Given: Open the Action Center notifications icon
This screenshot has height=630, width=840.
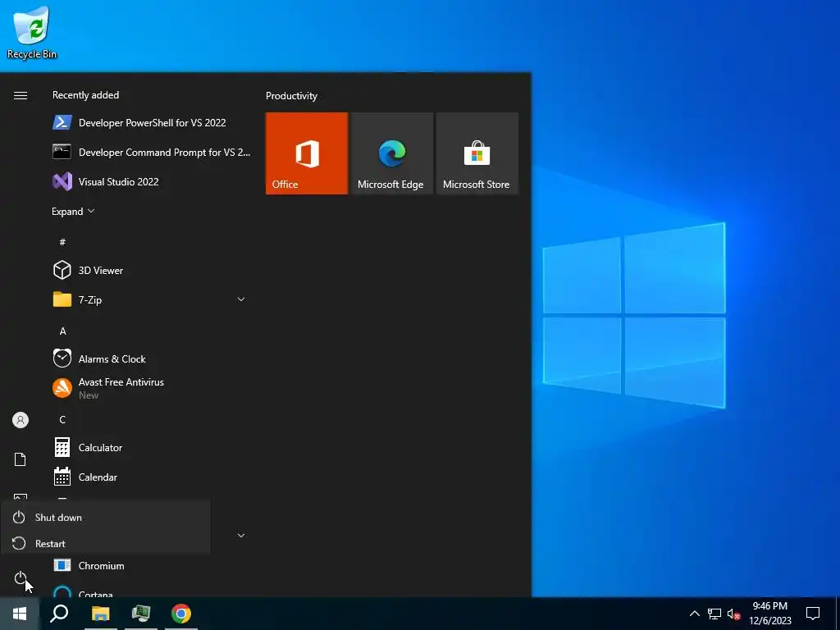Looking at the screenshot, I should 813,614.
